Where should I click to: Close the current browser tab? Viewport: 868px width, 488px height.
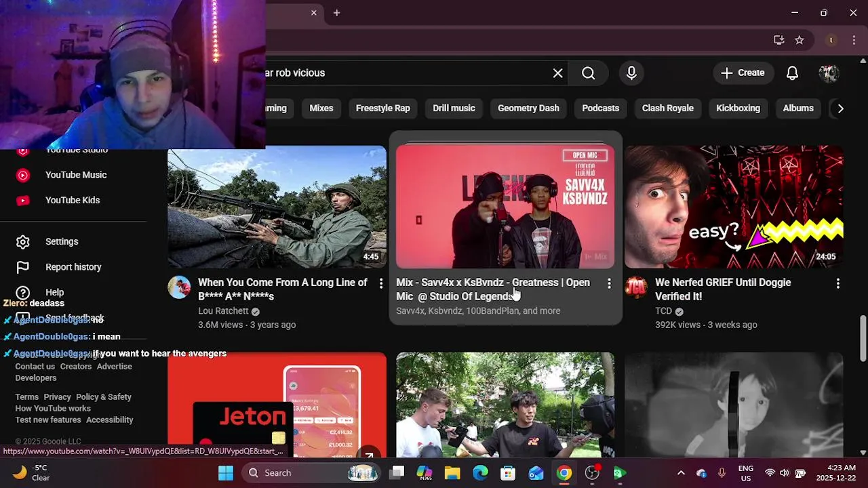click(314, 13)
